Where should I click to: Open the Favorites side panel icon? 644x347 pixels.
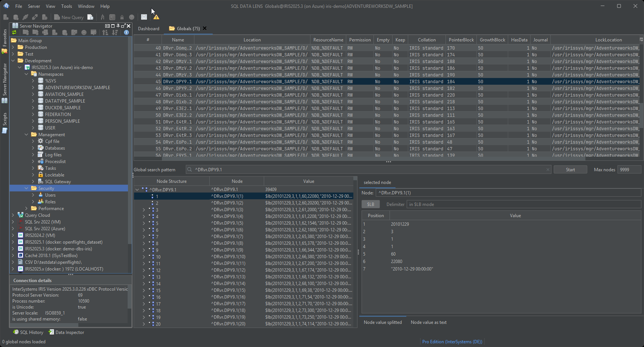click(4, 51)
